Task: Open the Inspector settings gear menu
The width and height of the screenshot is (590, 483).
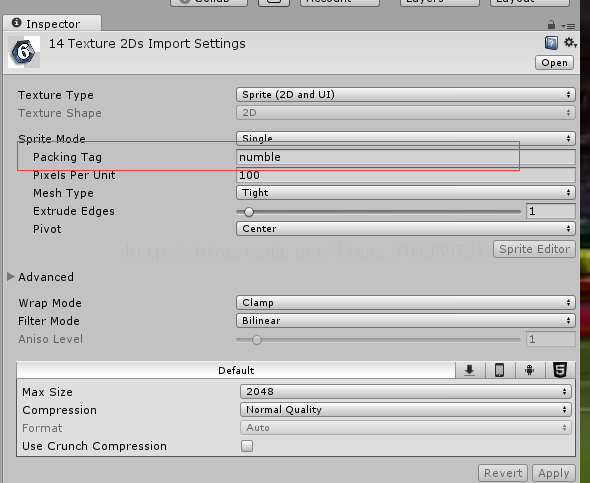Action: 570,43
